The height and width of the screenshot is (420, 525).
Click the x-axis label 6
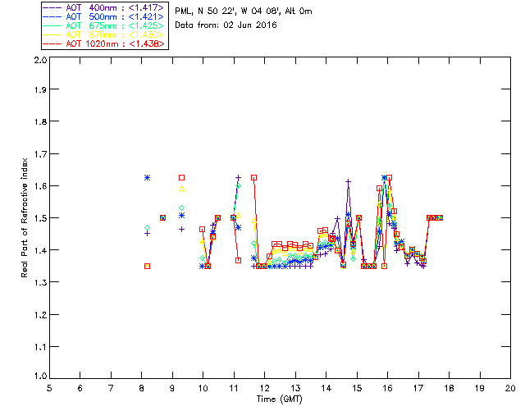pyautogui.click(x=80, y=388)
